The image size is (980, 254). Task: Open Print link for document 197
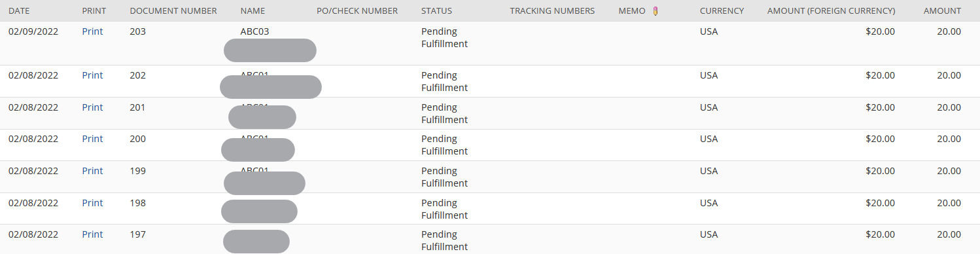click(x=92, y=234)
